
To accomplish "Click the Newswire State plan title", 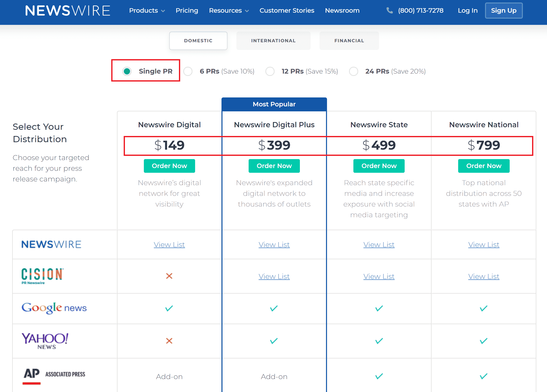I will coord(379,125).
